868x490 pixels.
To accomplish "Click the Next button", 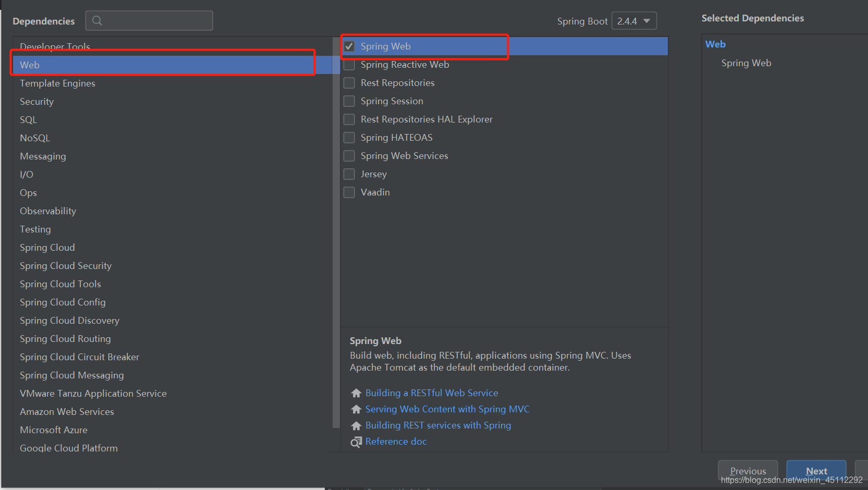I will click(x=816, y=471).
